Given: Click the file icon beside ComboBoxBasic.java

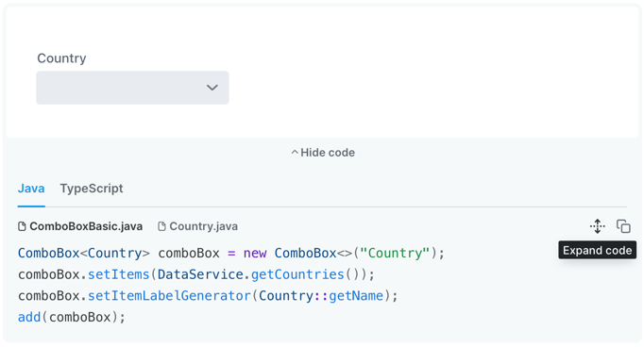Looking at the screenshot, I should pyautogui.click(x=22, y=226).
